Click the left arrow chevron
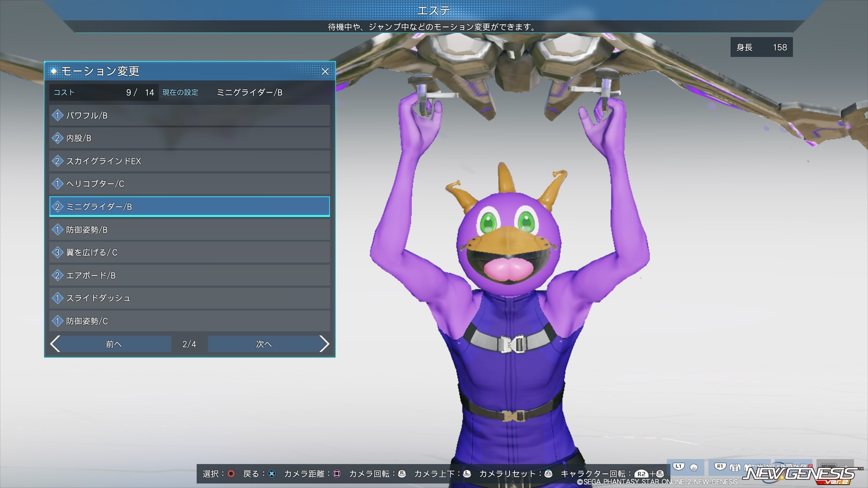 tap(55, 344)
